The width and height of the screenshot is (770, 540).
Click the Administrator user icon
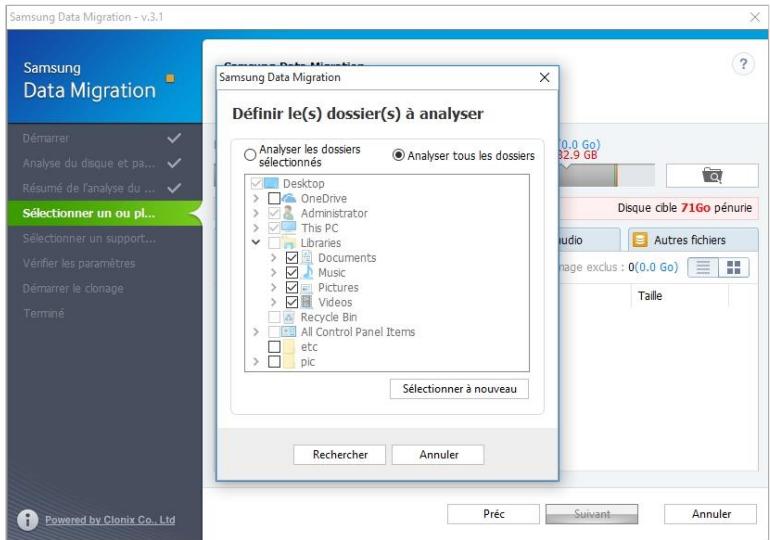[x=289, y=213]
